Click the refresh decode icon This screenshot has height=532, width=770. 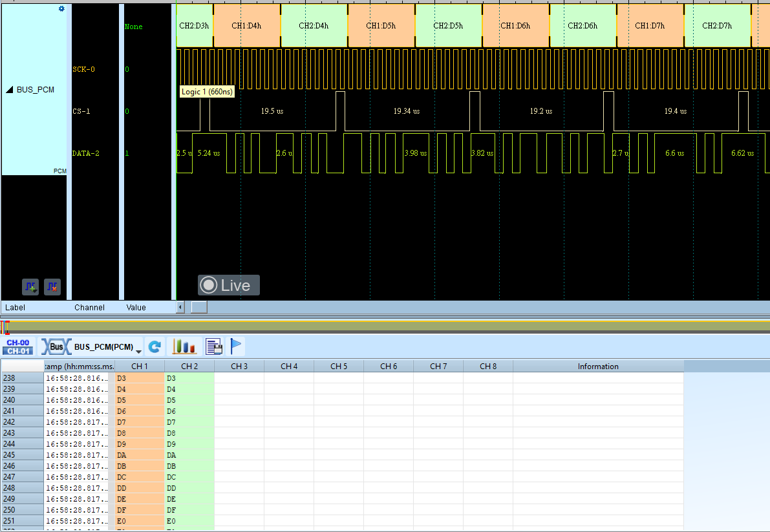pos(155,347)
